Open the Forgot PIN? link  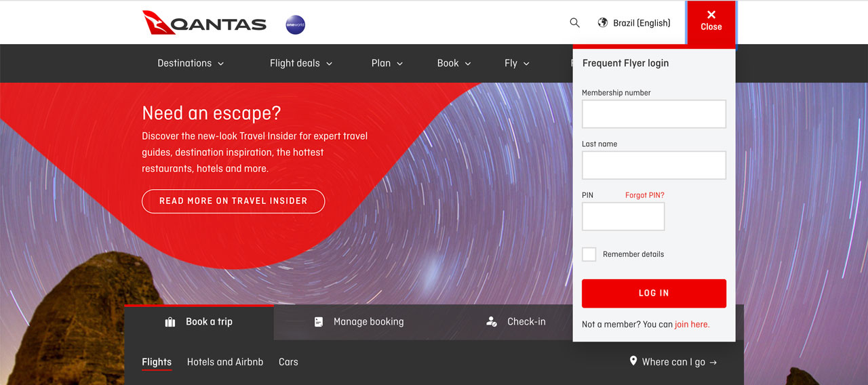click(x=644, y=195)
